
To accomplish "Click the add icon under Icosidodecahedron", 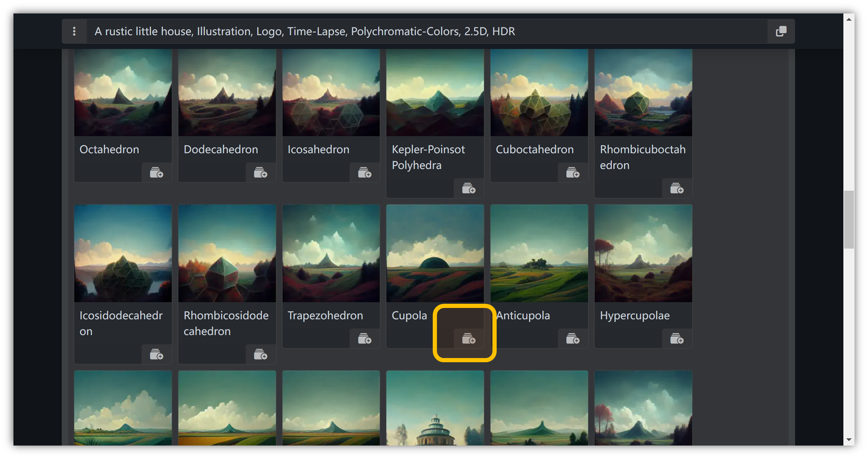I will click(156, 355).
